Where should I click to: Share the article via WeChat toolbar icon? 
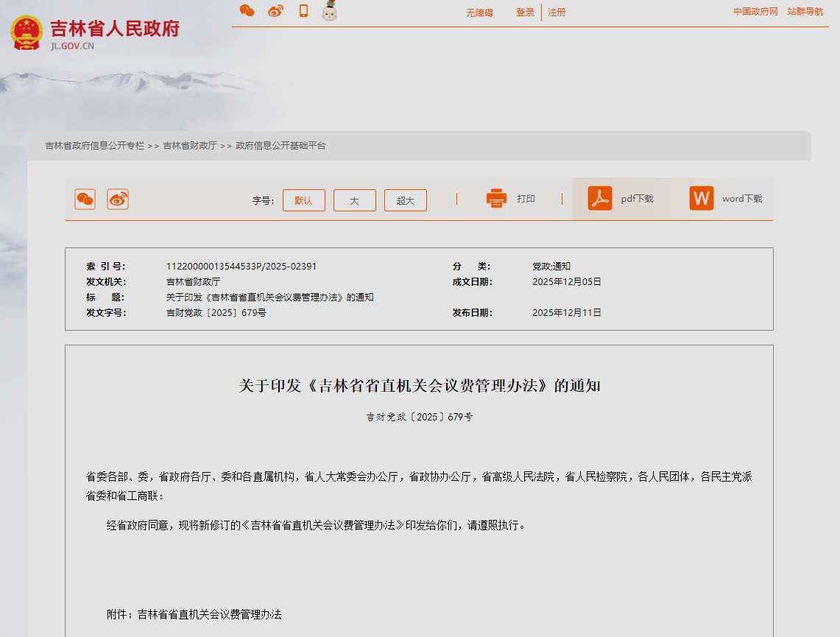point(85,199)
